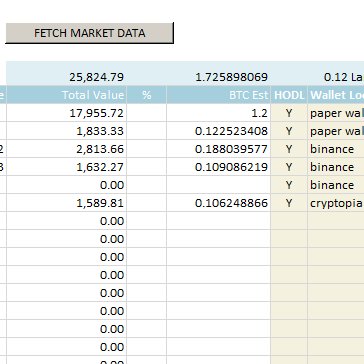The image size is (364, 364).
Task: Select the cell showing 2,813.66
Action: (x=67, y=149)
